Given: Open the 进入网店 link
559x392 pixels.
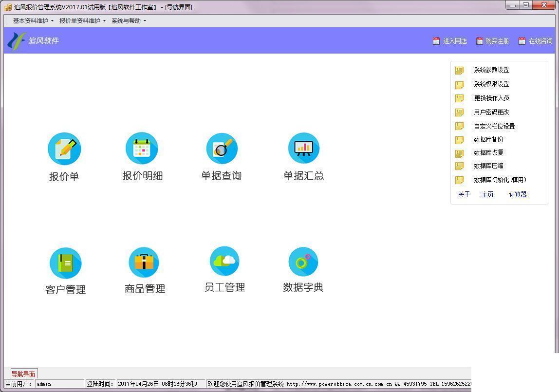Looking at the screenshot, I should click(455, 41).
